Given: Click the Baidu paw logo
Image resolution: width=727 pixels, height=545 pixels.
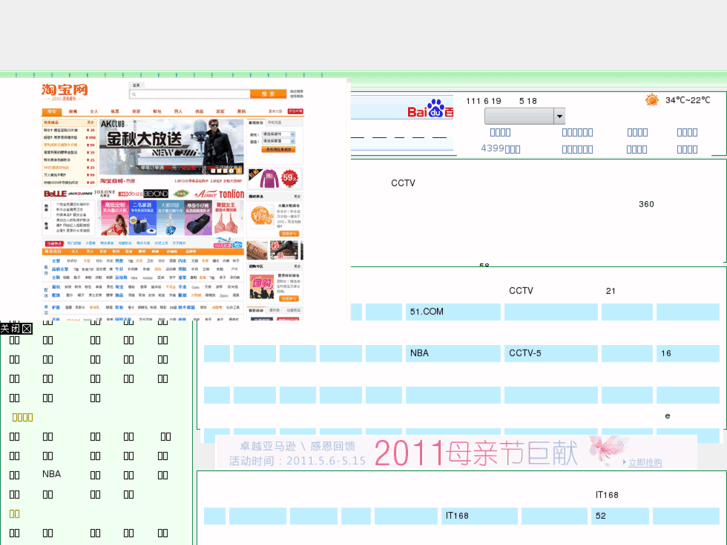Looking at the screenshot, I should [435, 108].
